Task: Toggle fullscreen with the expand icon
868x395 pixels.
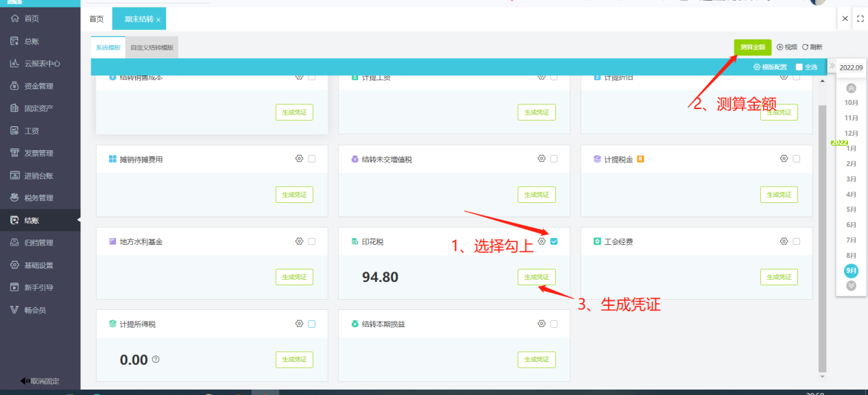Action: [x=860, y=19]
